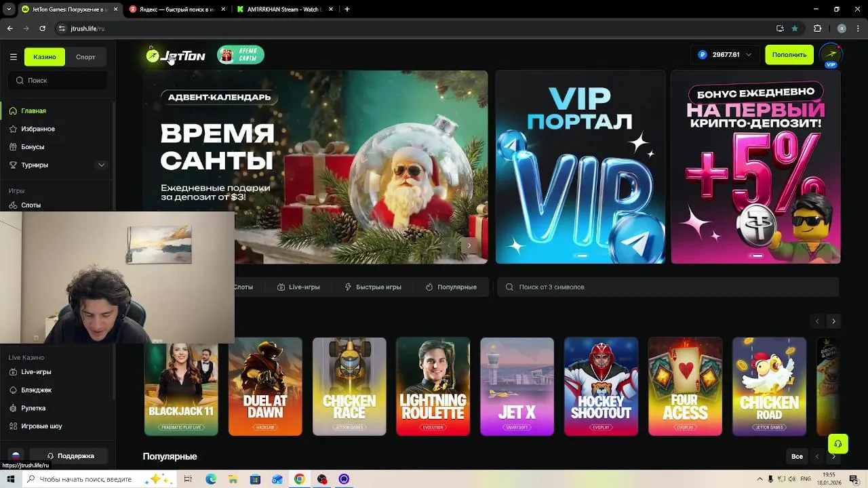Expand Турниры submenu chevron

[x=102, y=165]
